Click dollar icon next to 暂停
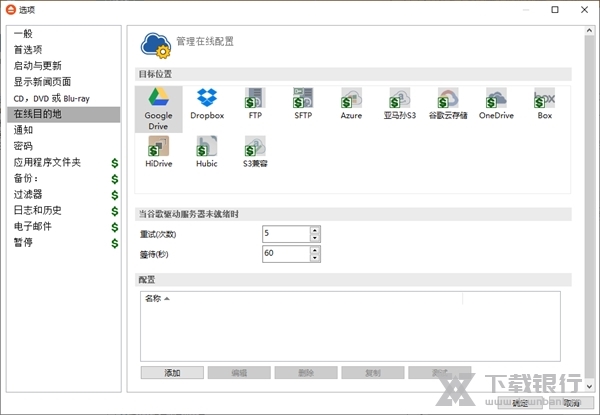Image resolution: width=600 pixels, height=415 pixels. tap(115, 243)
